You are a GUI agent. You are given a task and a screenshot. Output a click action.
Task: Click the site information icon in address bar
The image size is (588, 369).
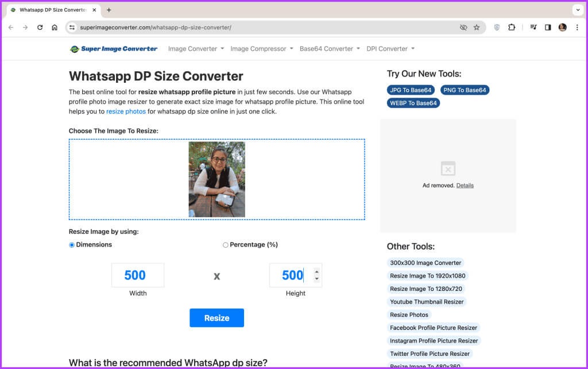pyautogui.click(x=72, y=28)
